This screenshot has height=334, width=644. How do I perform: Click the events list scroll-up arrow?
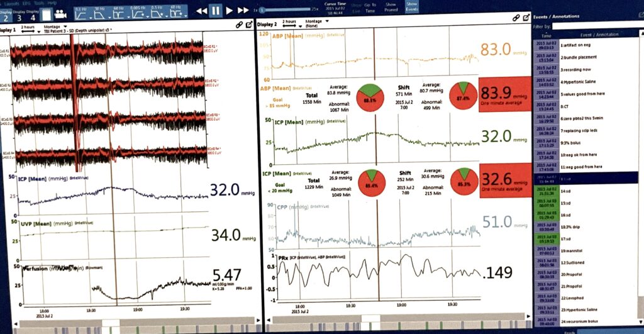click(x=641, y=35)
